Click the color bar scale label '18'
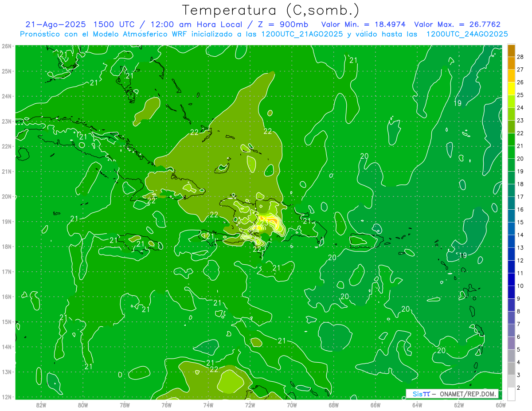The image size is (532, 411). [520, 184]
